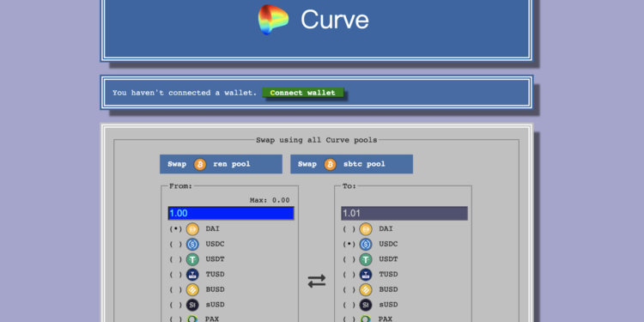Click the BUSD coin icon in the From list
Image resolution: width=644 pixels, height=322 pixels.
(192, 289)
